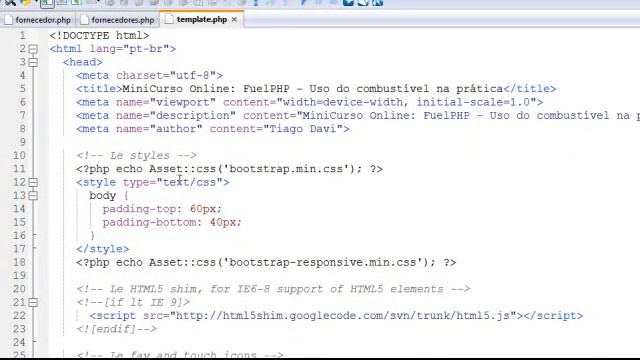The image size is (640, 360).
Task: Click the closing title tag
Action: [x=529, y=89]
